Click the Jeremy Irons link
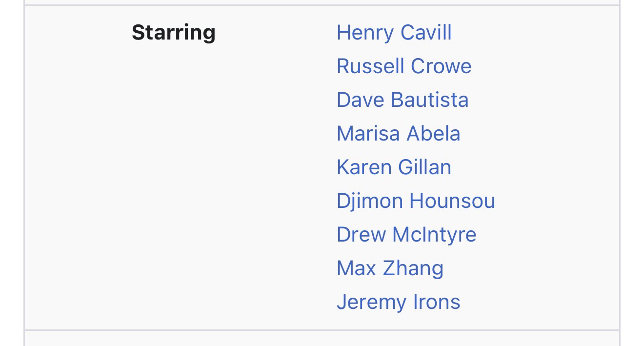644x346 pixels. tap(398, 303)
